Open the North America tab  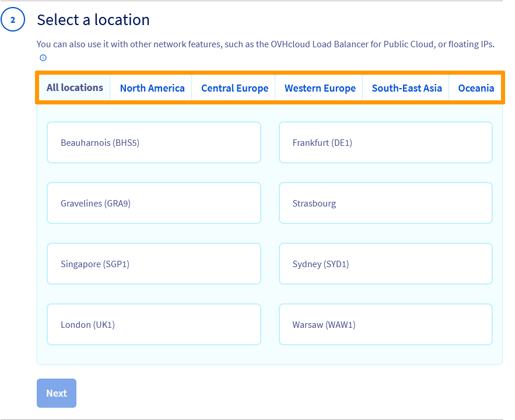tap(152, 88)
